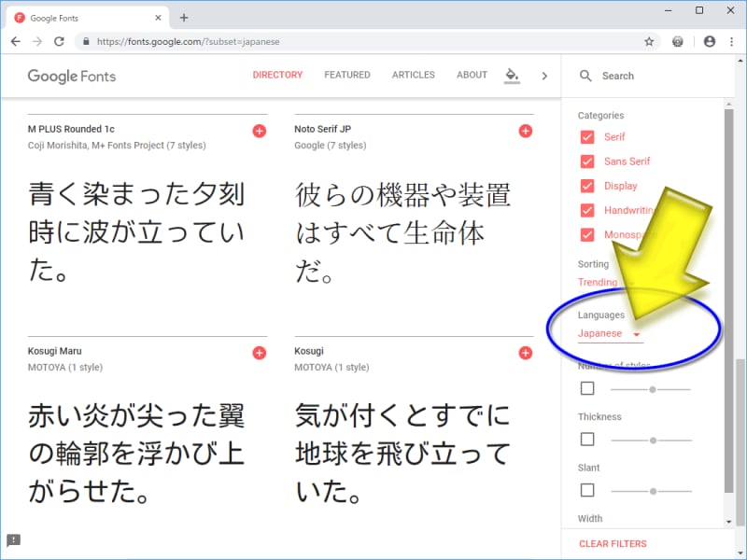Click the ink bucket selection icon in the header
The height and width of the screenshot is (560, 747).
512,75
